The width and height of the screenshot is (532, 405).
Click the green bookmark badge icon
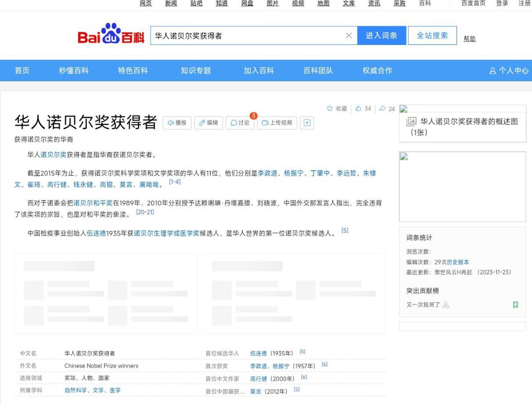coord(515,304)
